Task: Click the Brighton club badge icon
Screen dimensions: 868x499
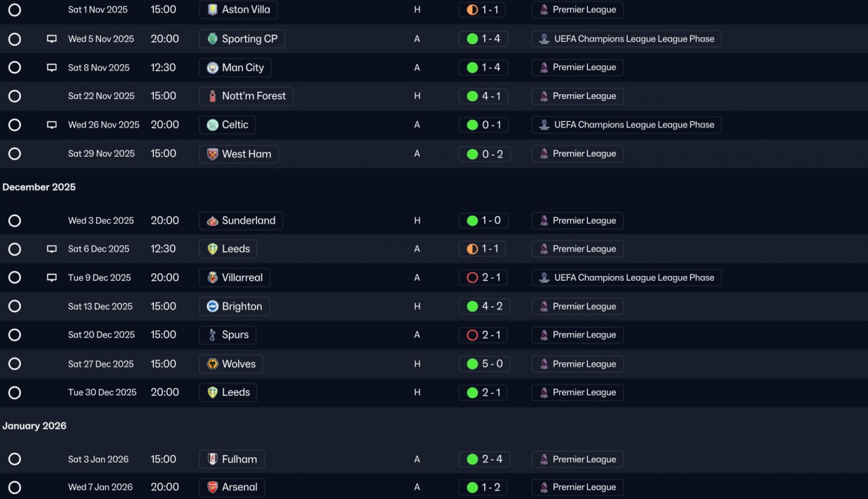Action: [212, 306]
